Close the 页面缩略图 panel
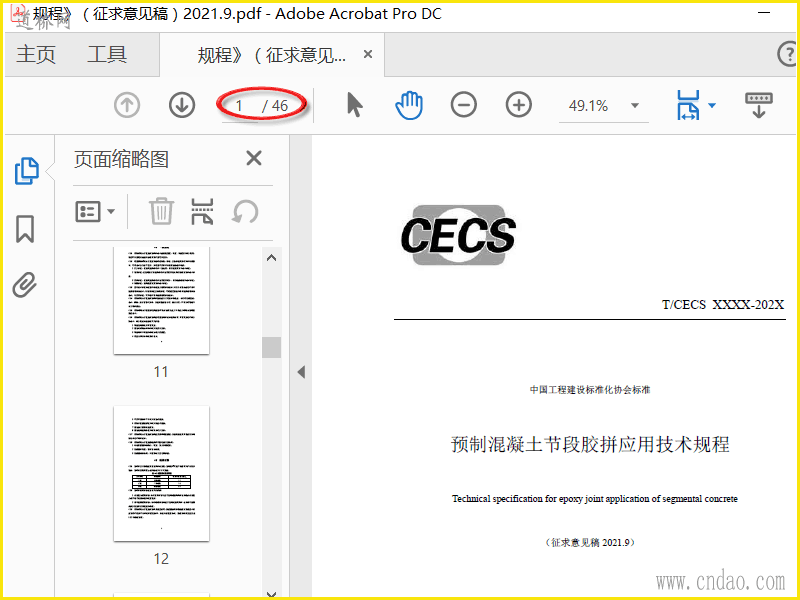The image size is (800, 600). (x=254, y=158)
